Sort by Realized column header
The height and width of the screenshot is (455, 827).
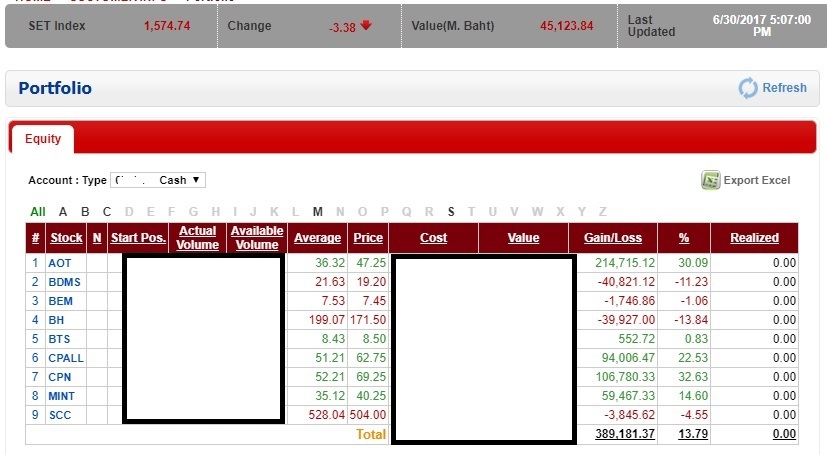pos(754,238)
